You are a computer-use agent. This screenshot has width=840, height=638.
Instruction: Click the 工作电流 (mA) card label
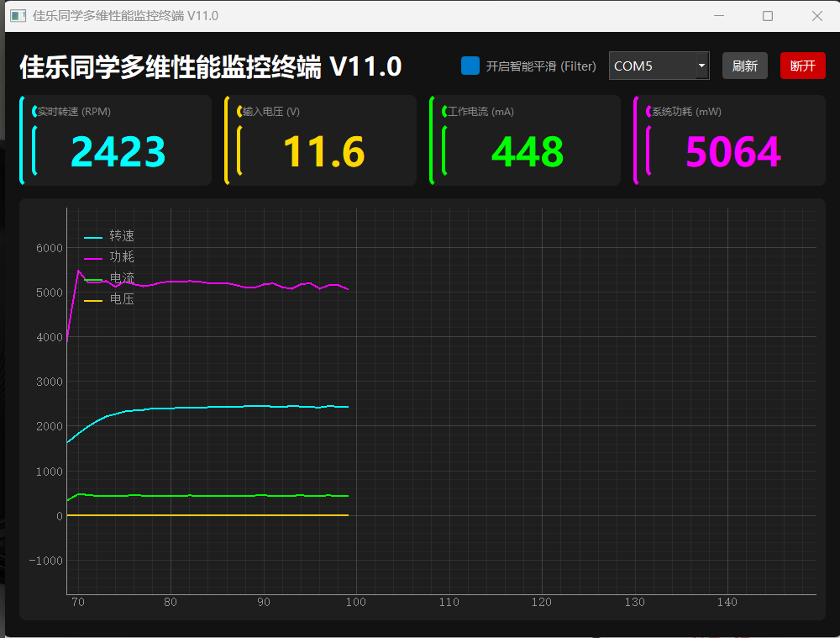pos(480,112)
